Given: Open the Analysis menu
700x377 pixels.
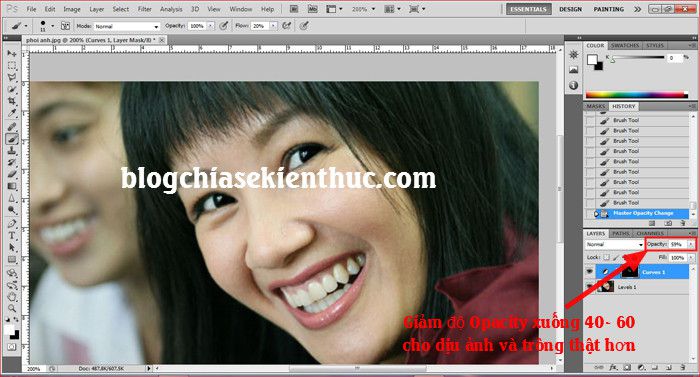Looking at the screenshot, I should pos(171,9).
